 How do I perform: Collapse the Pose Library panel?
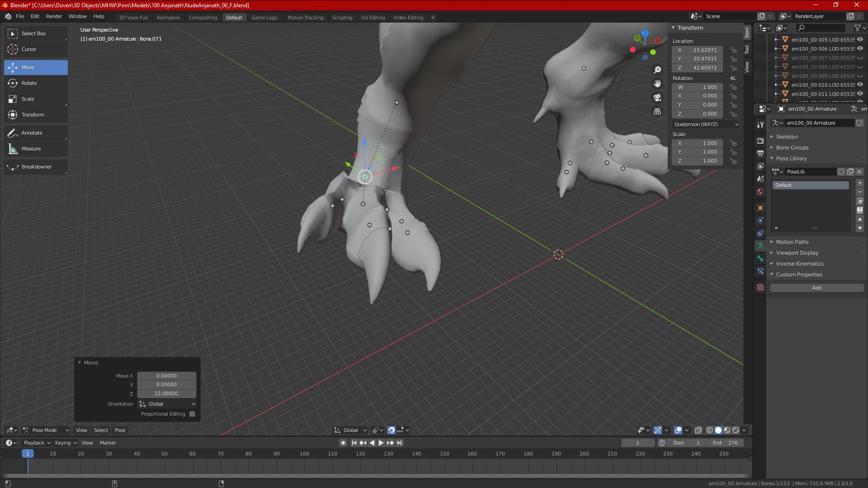[791, 159]
